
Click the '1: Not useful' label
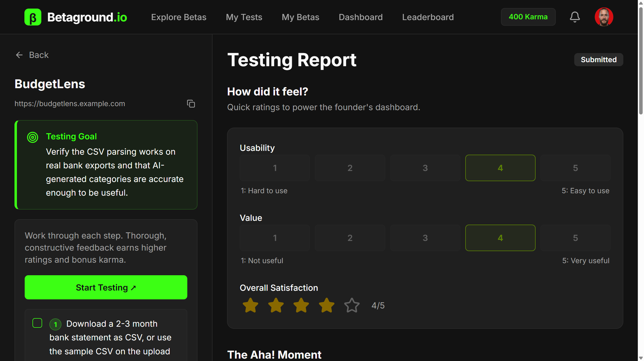point(262,261)
